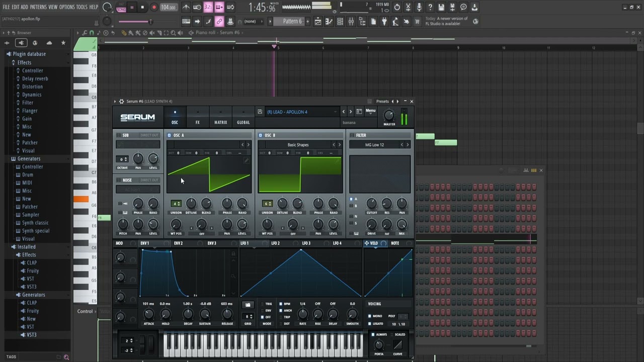This screenshot has width=644, height=362.
Task: Enable the SUB oscillator checkbox
Action: click(x=119, y=135)
